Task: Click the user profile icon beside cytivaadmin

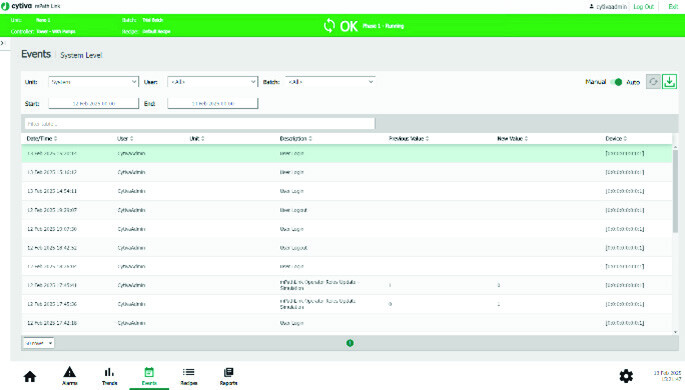Action: (x=592, y=7)
